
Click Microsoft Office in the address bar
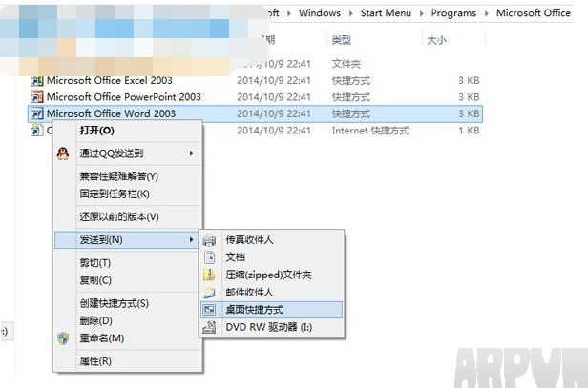tap(534, 13)
